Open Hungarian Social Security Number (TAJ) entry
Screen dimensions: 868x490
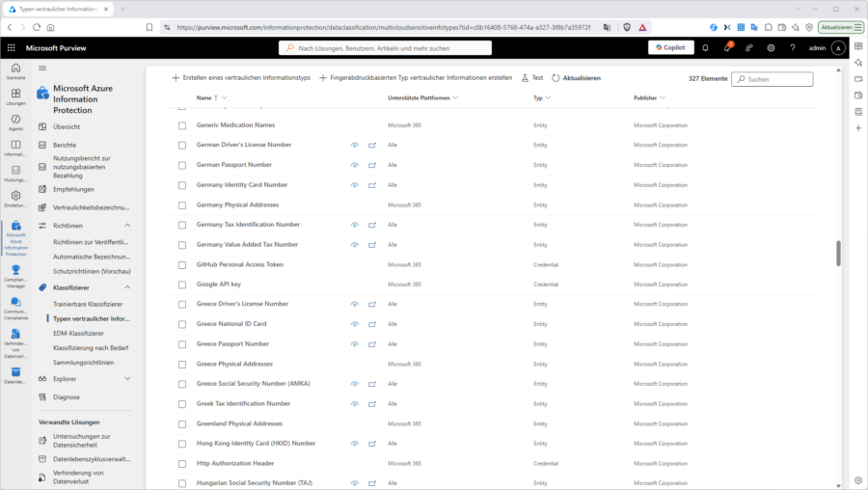254,483
